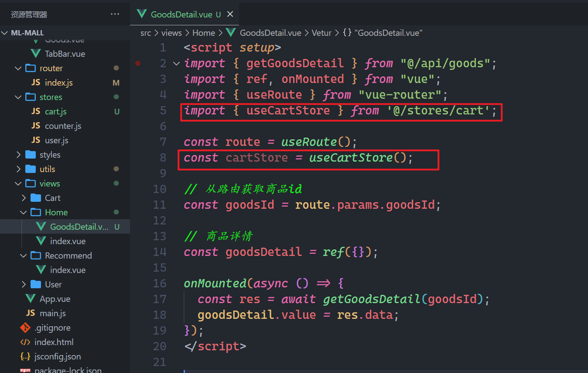Expand the User folder chevron
Image resolution: width=588 pixels, height=373 pixels.
[x=24, y=284]
